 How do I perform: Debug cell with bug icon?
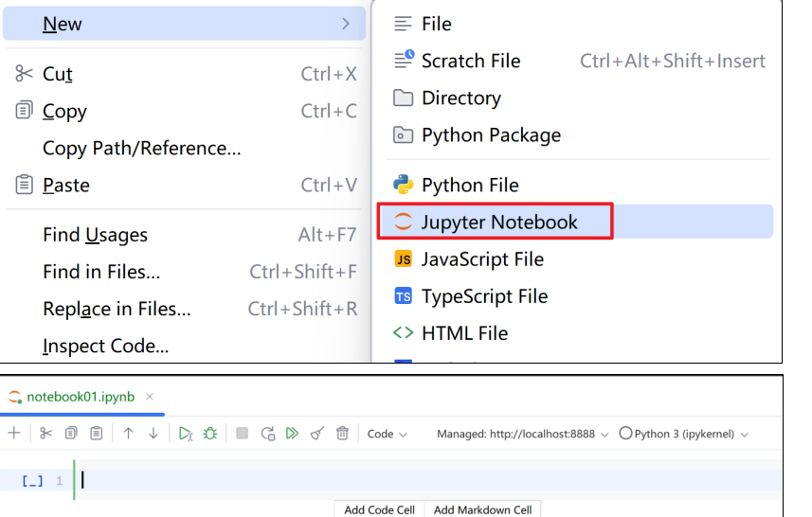(x=210, y=433)
